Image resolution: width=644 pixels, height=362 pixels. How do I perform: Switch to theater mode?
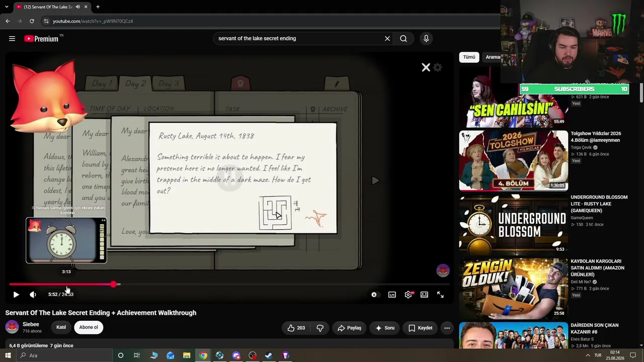(x=424, y=295)
